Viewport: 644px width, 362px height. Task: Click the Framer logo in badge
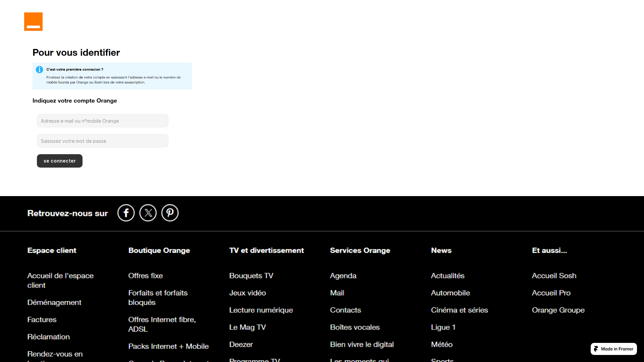(x=596, y=349)
